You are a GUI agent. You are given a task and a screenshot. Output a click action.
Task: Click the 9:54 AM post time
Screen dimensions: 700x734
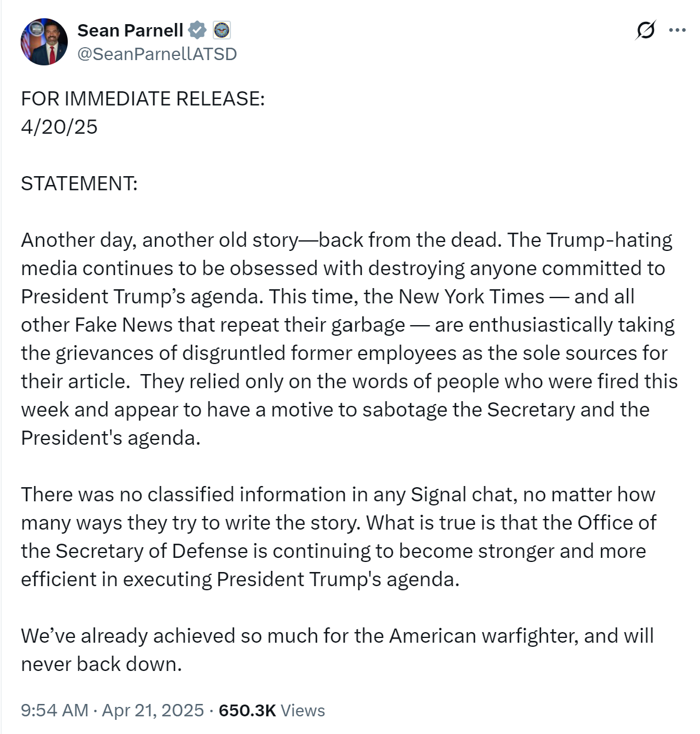[54, 710]
